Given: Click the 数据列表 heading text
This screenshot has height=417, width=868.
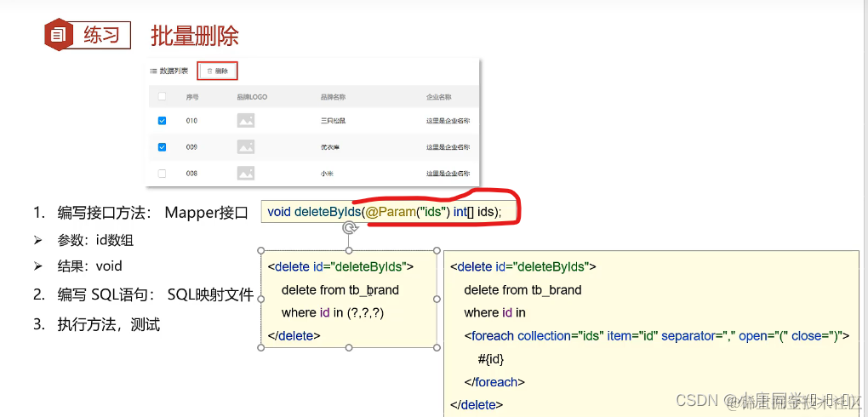Looking at the screenshot, I should click(x=174, y=71).
